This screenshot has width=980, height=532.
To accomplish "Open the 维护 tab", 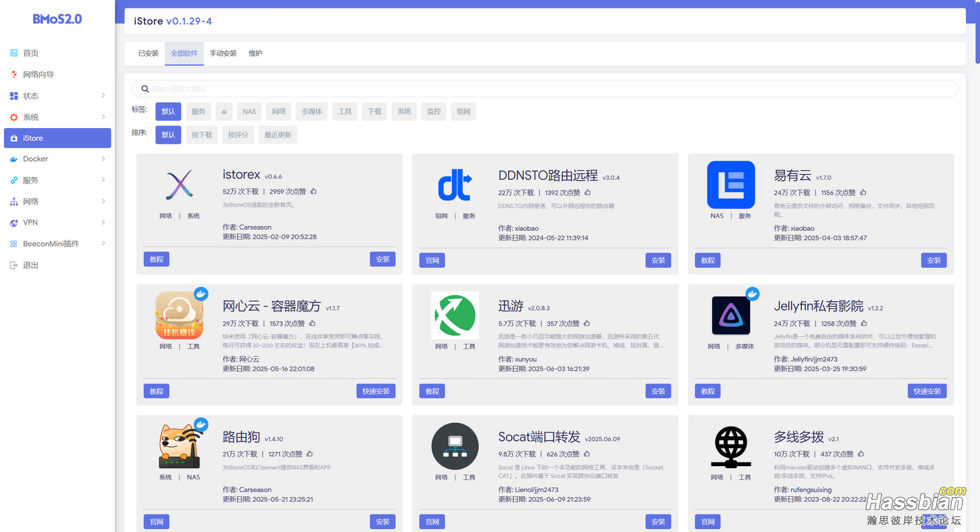I will coord(255,54).
